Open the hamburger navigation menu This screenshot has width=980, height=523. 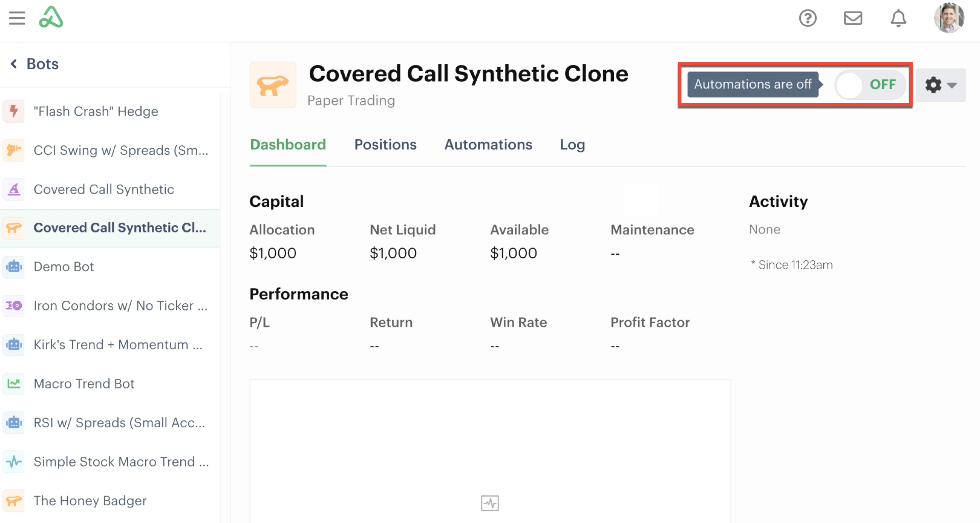point(17,18)
